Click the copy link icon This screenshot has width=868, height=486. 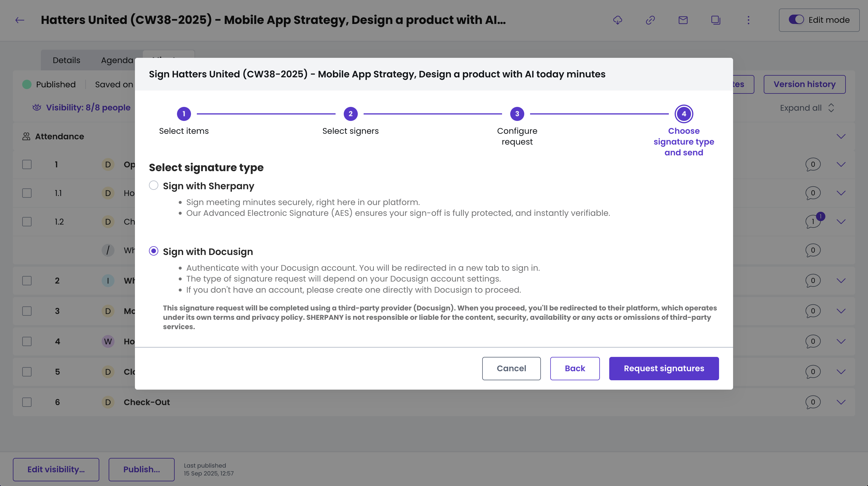[x=650, y=20]
